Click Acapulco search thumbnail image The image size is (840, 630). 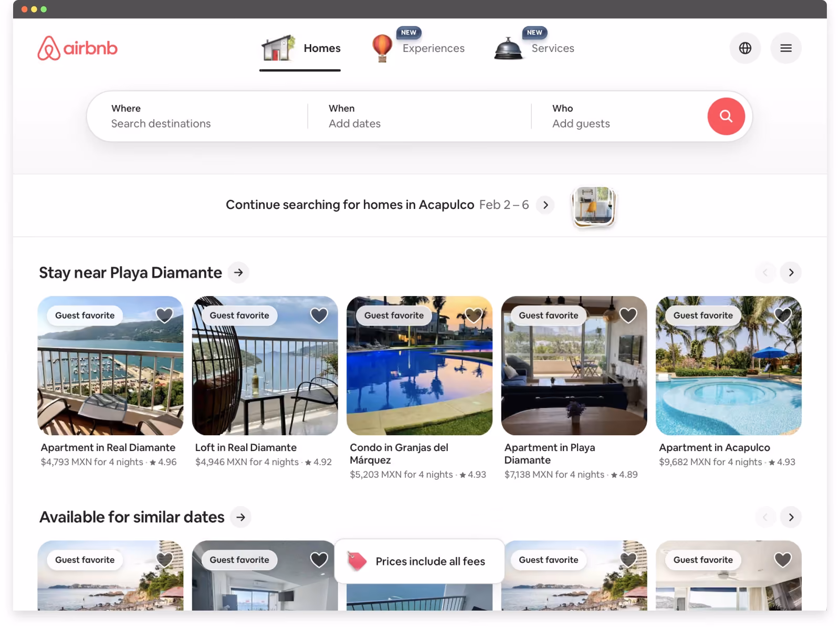click(x=594, y=206)
